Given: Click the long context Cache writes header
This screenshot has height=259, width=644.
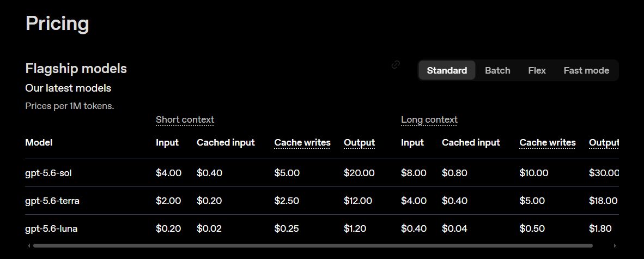Looking at the screenshot, I should [548, 143].
